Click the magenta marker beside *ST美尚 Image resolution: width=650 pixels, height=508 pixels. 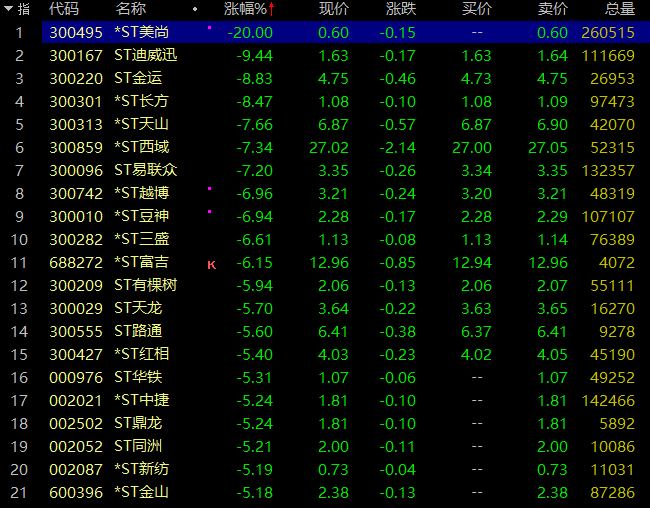tap(209, 28)
